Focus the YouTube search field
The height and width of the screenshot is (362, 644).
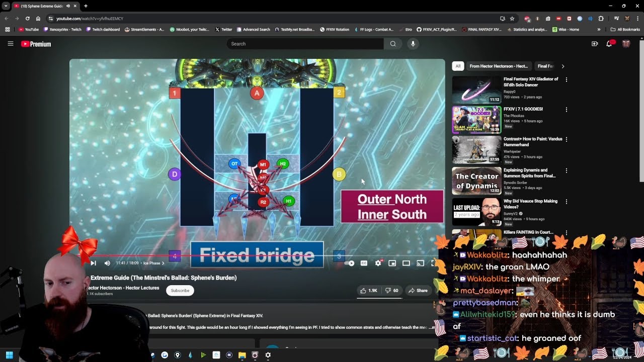click(x=305, y=44)
